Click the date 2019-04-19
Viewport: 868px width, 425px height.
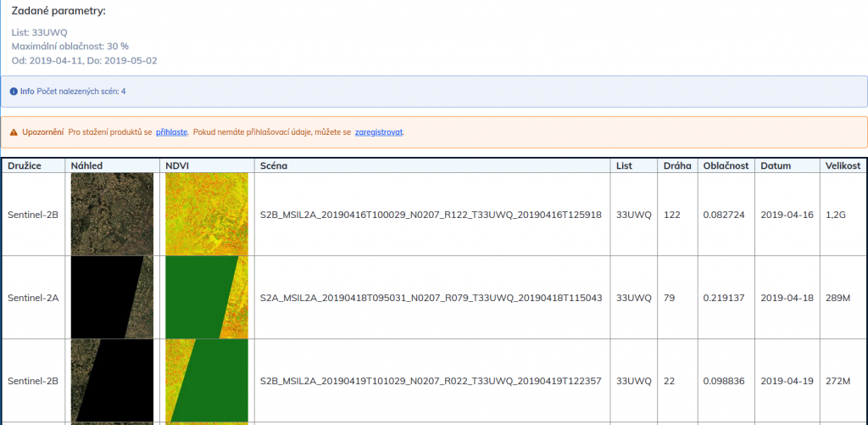point(787,381)
